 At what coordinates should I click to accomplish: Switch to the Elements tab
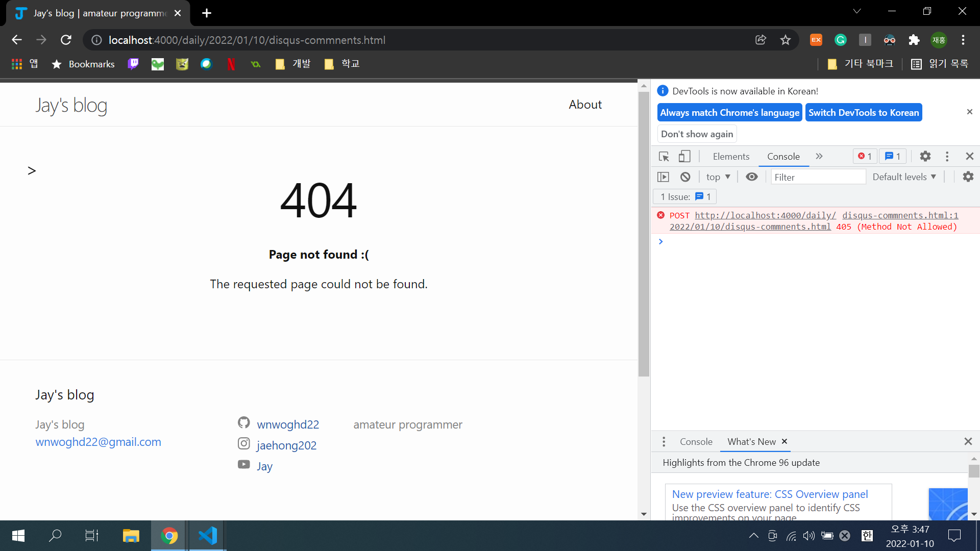tap(731, 157)
